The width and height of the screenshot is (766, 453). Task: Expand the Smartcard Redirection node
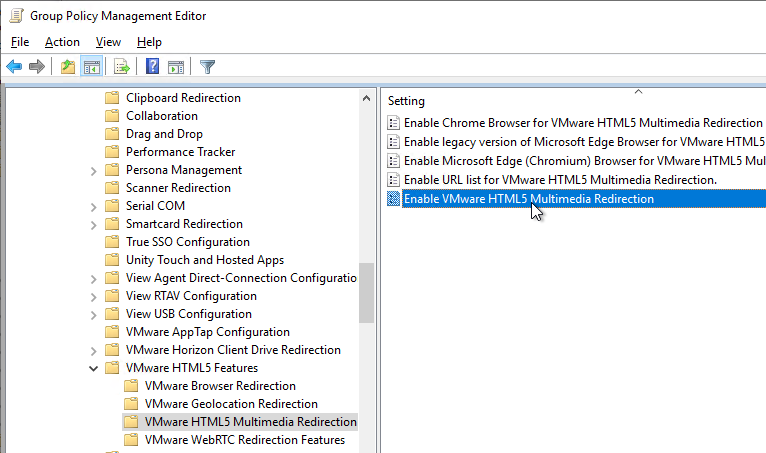click(x=93, y=225)
